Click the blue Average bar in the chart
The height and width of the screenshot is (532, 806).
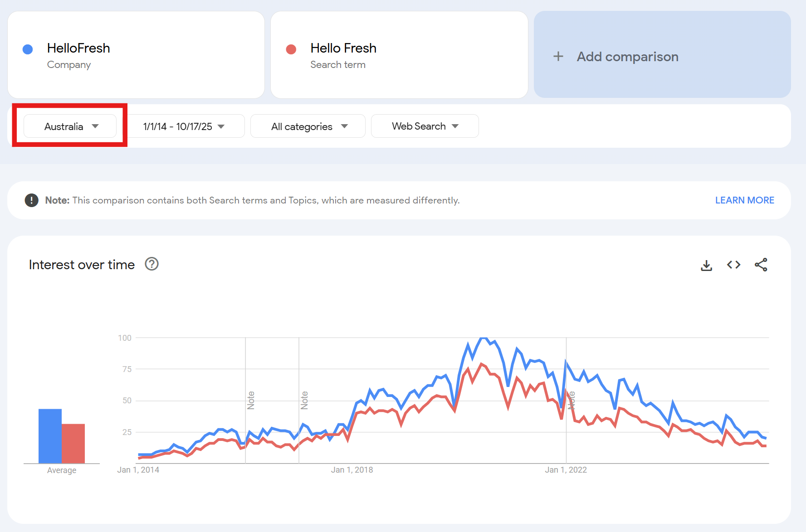point(50,435)
